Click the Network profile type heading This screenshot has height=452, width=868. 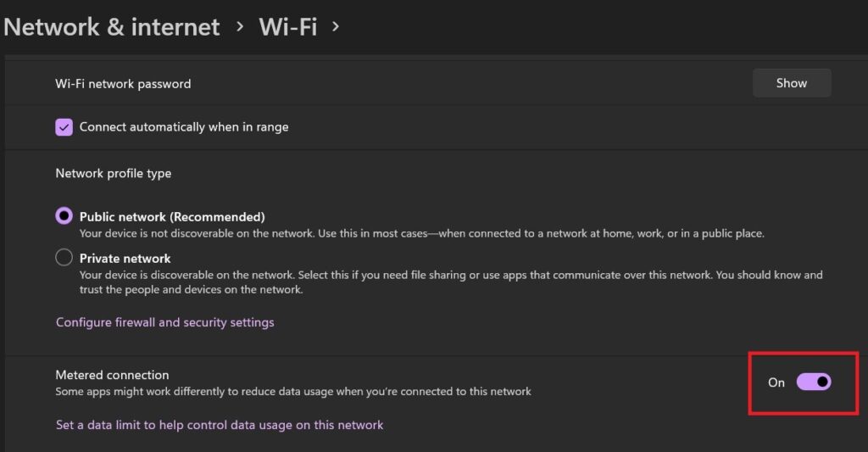tap(114, 173)
